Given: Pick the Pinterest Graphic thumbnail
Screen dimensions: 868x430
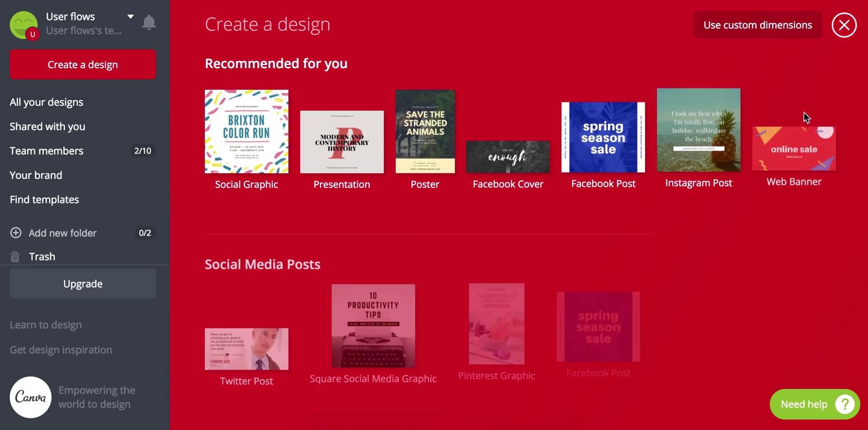Looking at the screenshot, I should click(496, 324).
